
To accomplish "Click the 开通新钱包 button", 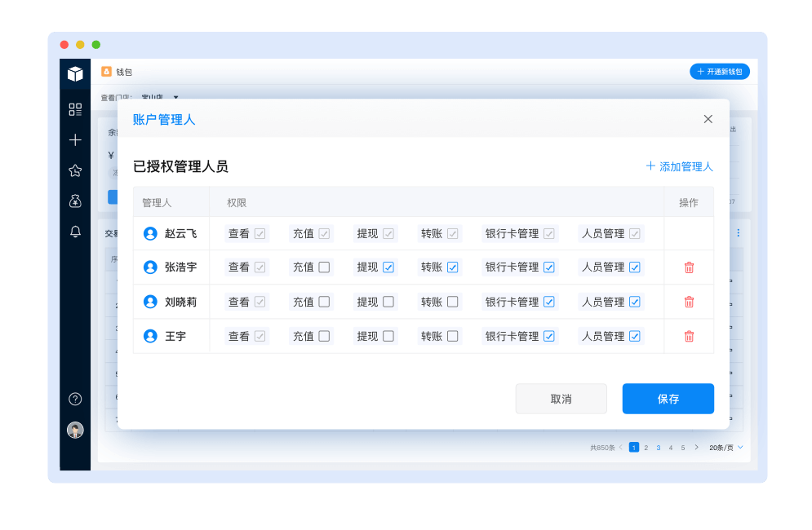I will (719, 72).
